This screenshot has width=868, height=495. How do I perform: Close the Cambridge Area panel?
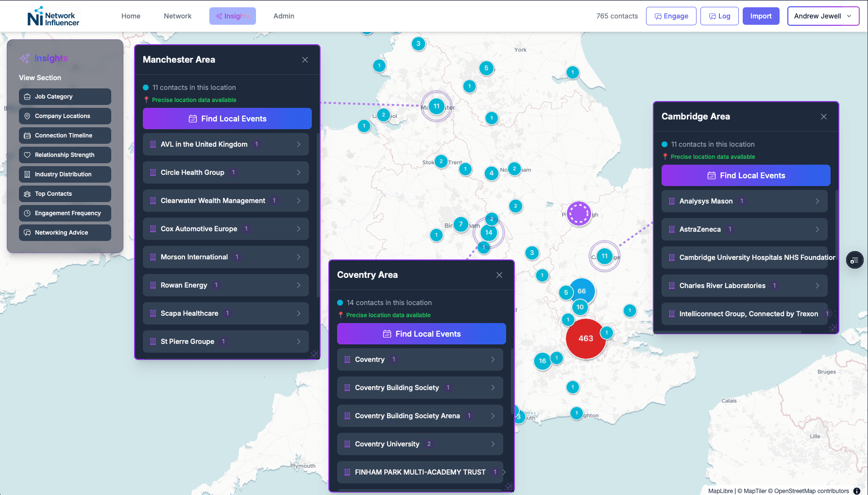[x=824, y=117]
